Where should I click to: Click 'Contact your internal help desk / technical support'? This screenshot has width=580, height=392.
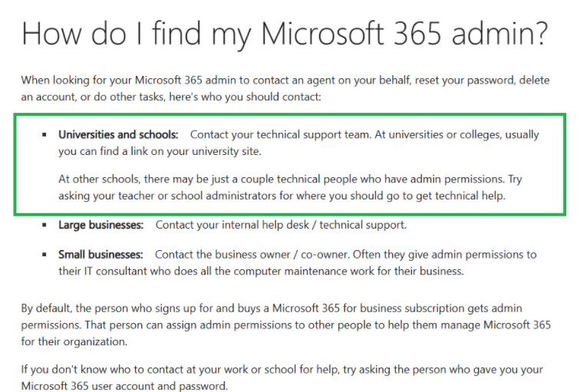[x=281, y=225]
